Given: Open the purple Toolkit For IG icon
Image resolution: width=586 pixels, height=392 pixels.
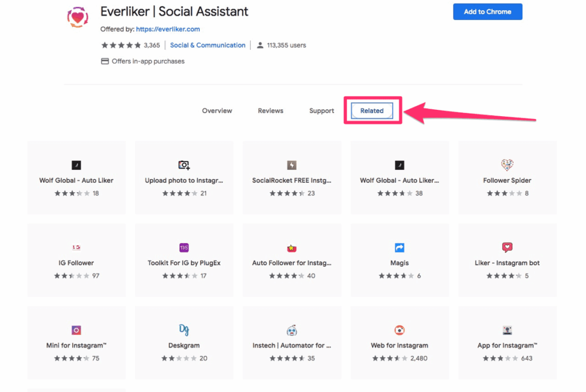Looking at the screenshot, I should click(x=184, y=247).
